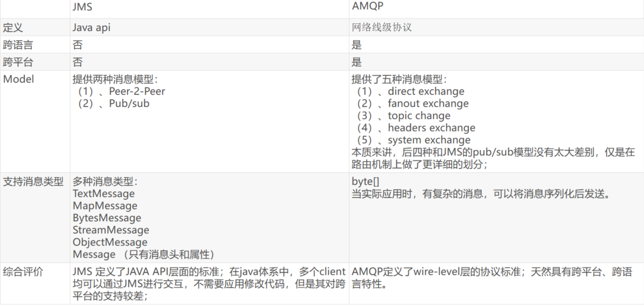Select the 定义 row label

[x=13, y=28]
